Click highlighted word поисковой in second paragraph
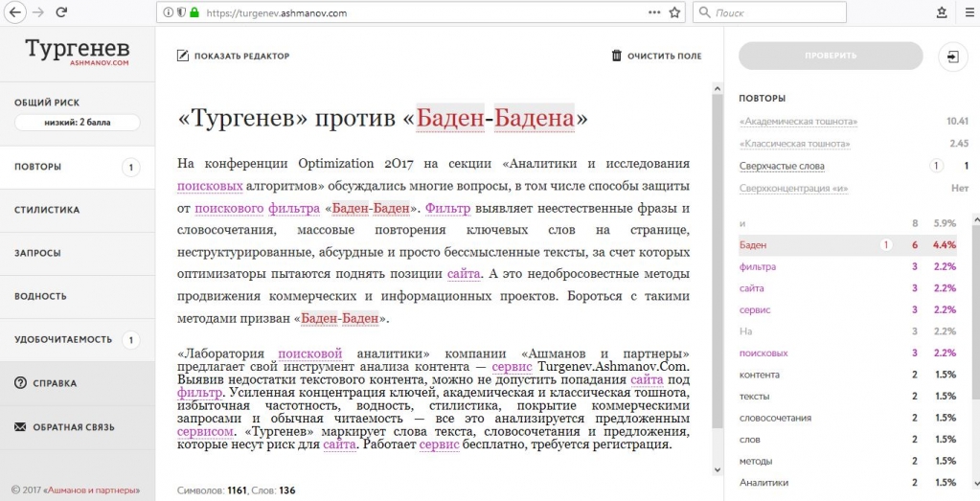 click(310, 354)
